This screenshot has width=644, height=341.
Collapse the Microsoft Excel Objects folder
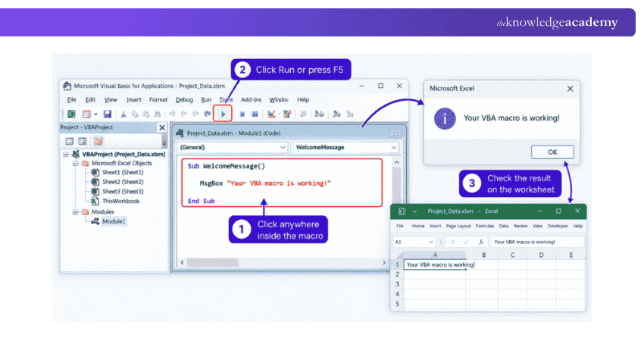tap(75, 164)
